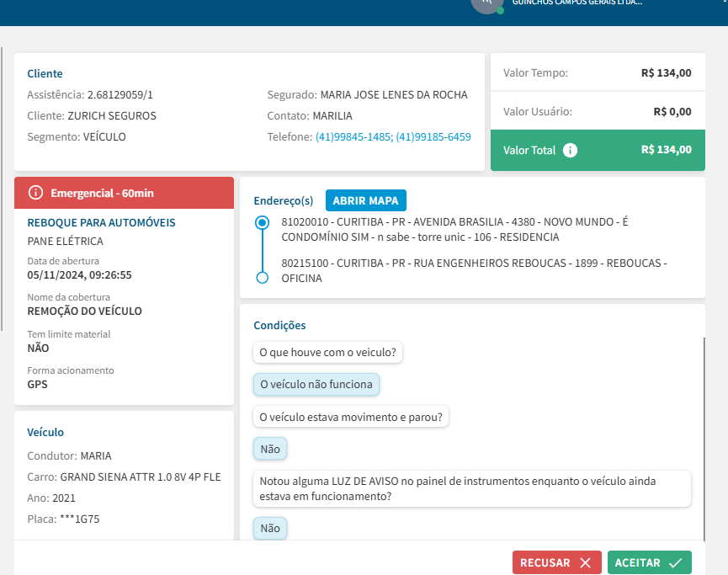
Task: Click the alert icon in Emergencial banner
Action: pyautogui.click(x=35, y=193)
